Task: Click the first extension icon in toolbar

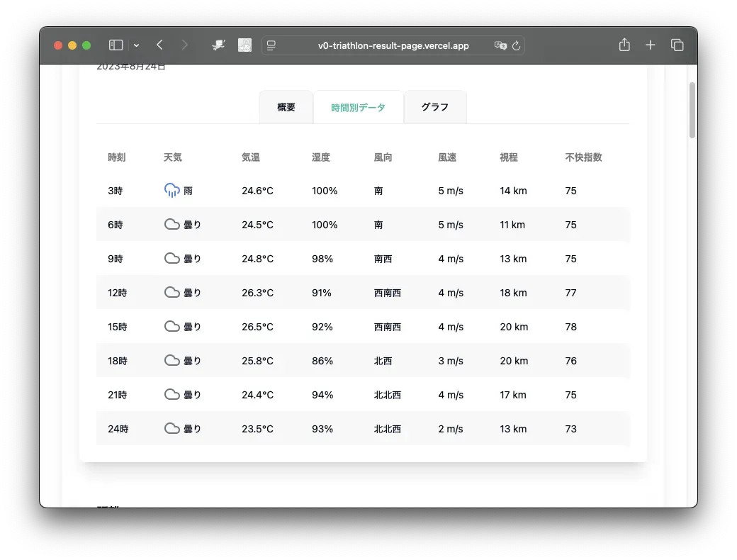Action: pyautogui.click(x=219, y=45)
